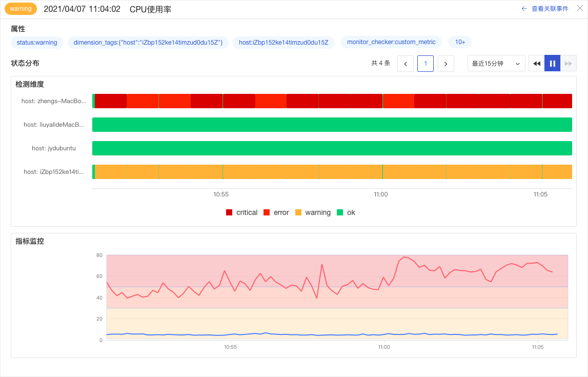Close the event detail panel
The width and height of the screenshot is (588, 377).
(580, 8)
